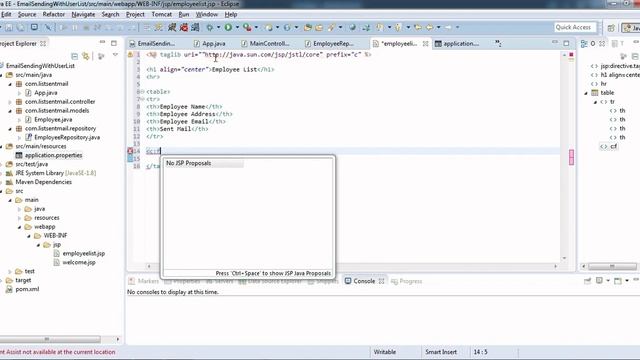Click the Open Perspective icon beside Quick Access
Image resolution: width=640 pixels, height=360 pixels.
(x=611, y=28)
